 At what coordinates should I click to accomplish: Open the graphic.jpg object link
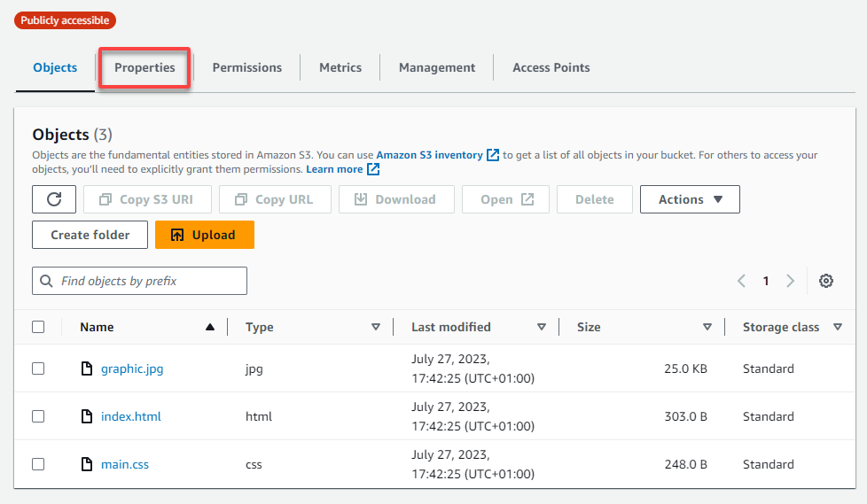(x=132, y=368)
